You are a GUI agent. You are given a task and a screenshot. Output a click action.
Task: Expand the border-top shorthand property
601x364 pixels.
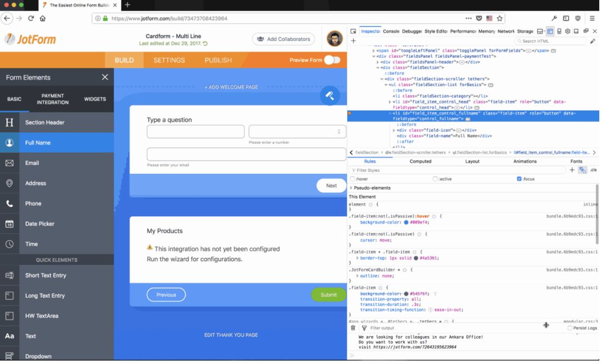(358, 258)
